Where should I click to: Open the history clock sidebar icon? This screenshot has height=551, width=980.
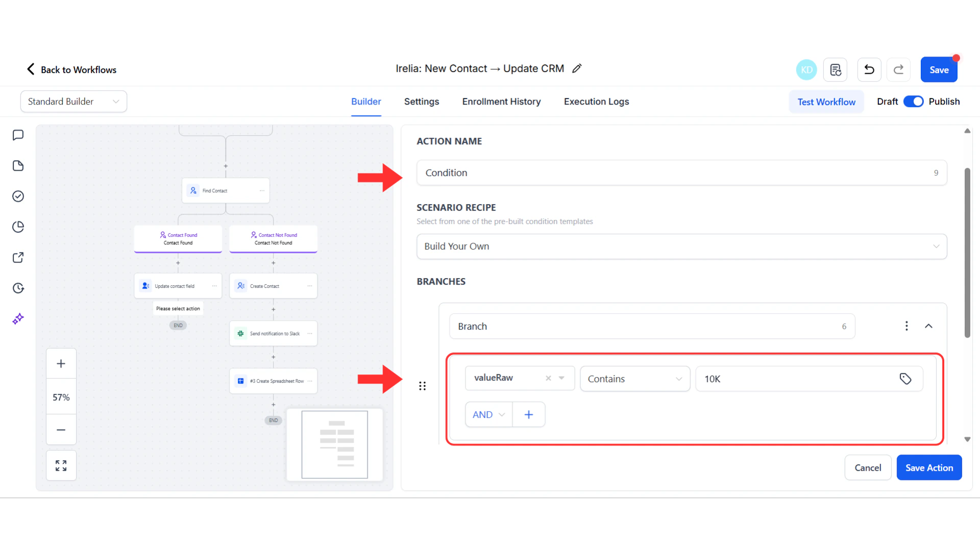pyautogui.click(x=18, y=288)
